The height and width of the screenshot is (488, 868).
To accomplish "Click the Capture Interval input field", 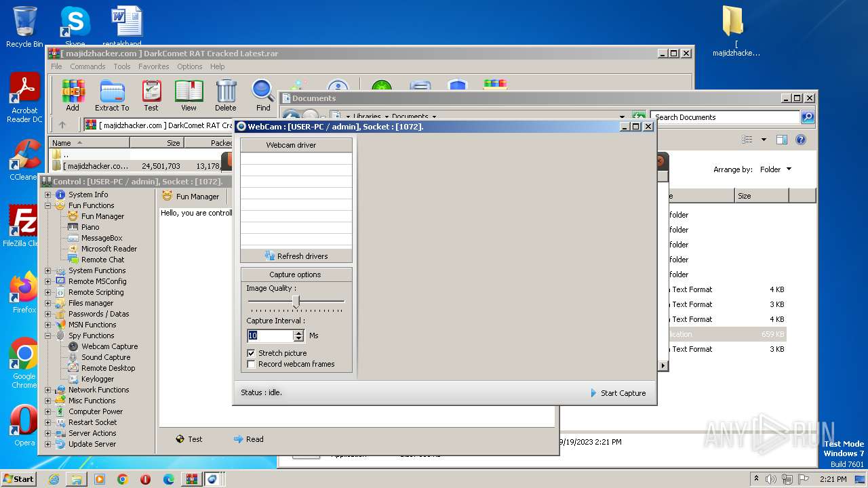I will coord(270,335).
